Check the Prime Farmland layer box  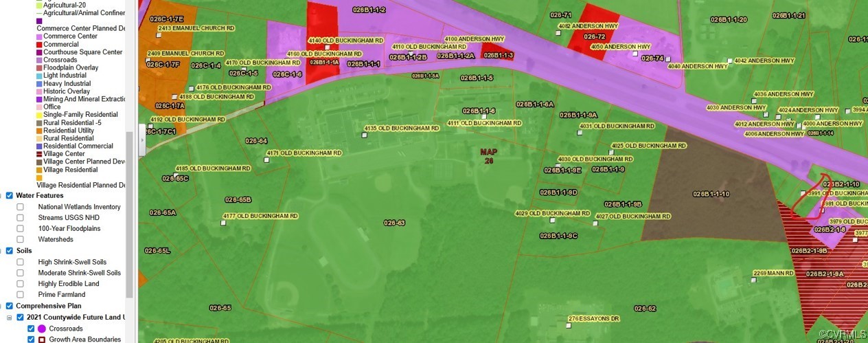21,294
